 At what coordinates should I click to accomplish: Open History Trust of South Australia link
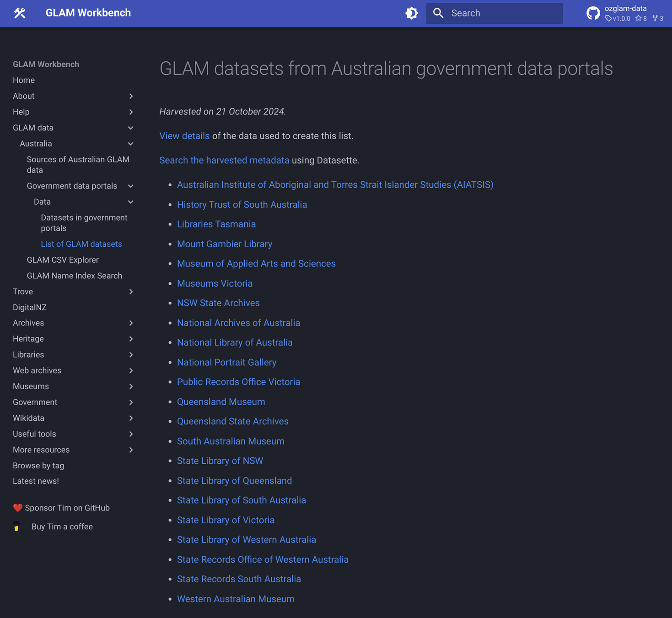coord(242,205)
